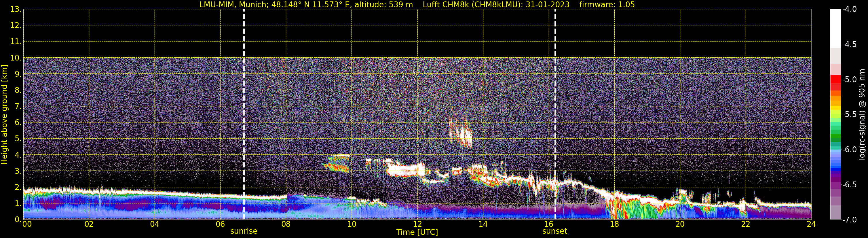Screen dimensions: 868x238
Task: Click the height axis tick '8.'
Action: click(x=18, y=90)
